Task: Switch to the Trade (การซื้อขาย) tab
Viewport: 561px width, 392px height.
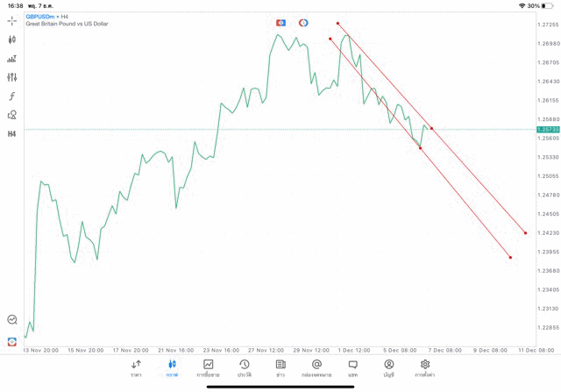Action: pos(208,367)
